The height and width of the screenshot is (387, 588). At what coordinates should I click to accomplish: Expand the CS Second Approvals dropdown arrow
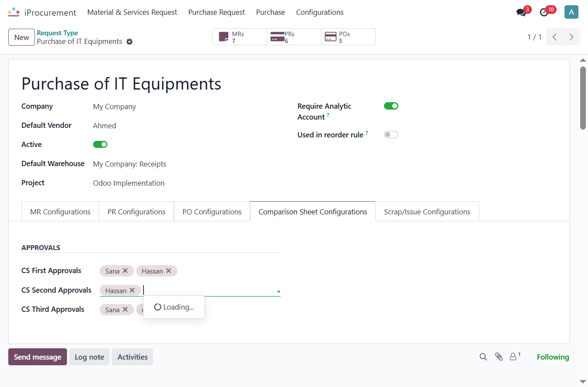click(278, 291)
